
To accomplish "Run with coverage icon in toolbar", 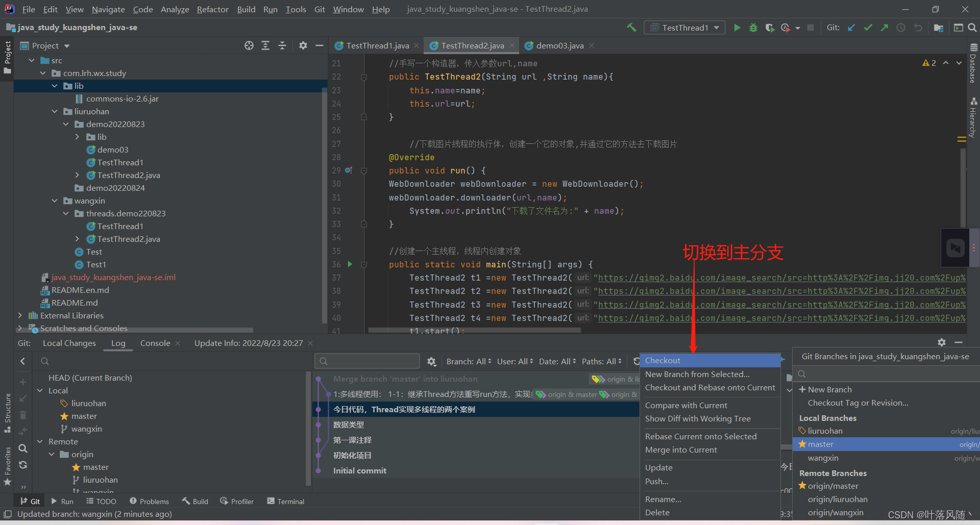I will 770,28.
